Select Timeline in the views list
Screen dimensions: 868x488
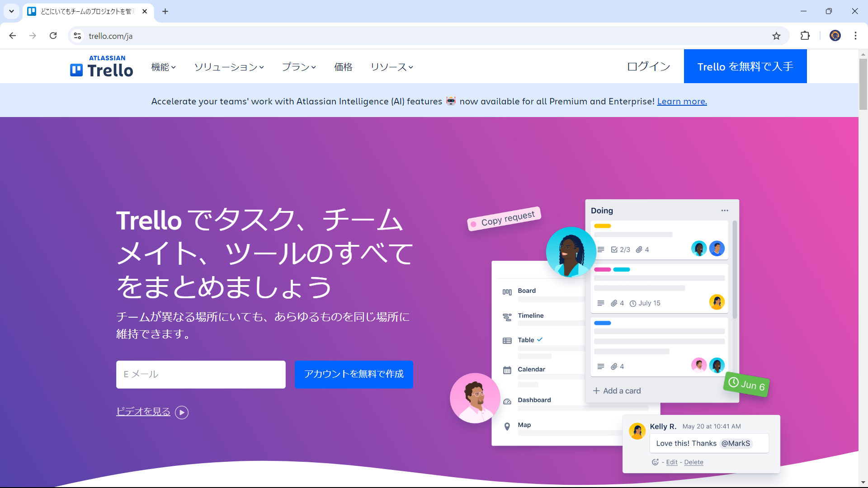[531, 315]
